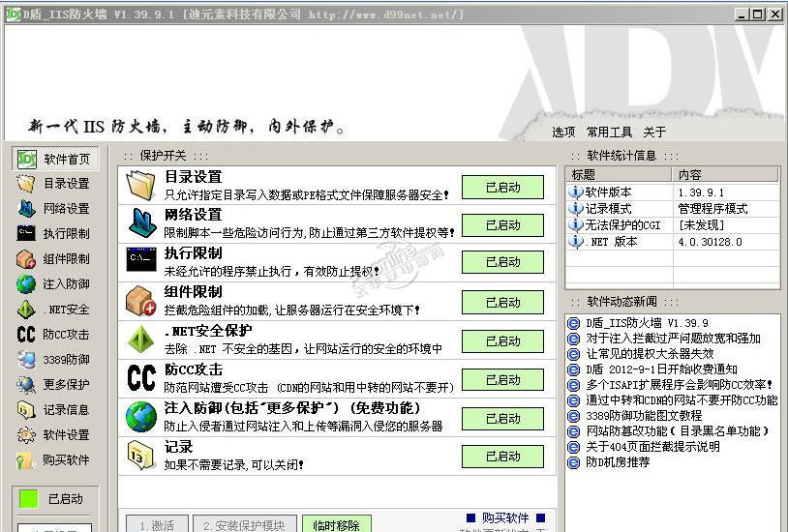Open news 多个ISAPI扩展程序会影响防CC效率
Image resolution: width=788 pixels, height=532 pixels.
680,385
